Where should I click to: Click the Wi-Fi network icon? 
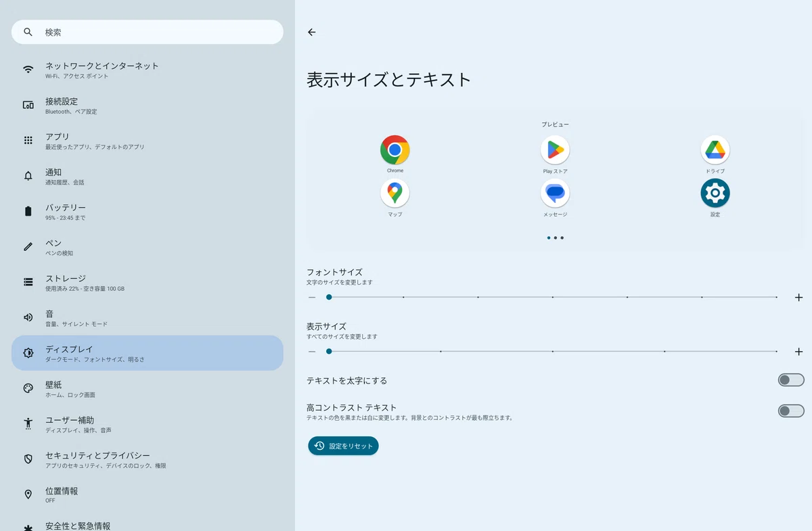28,70
